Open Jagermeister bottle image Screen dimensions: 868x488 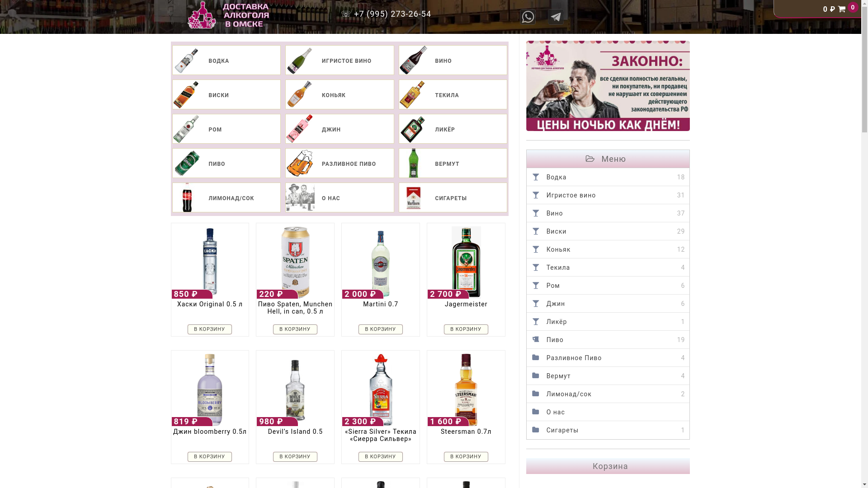point(466,262)
